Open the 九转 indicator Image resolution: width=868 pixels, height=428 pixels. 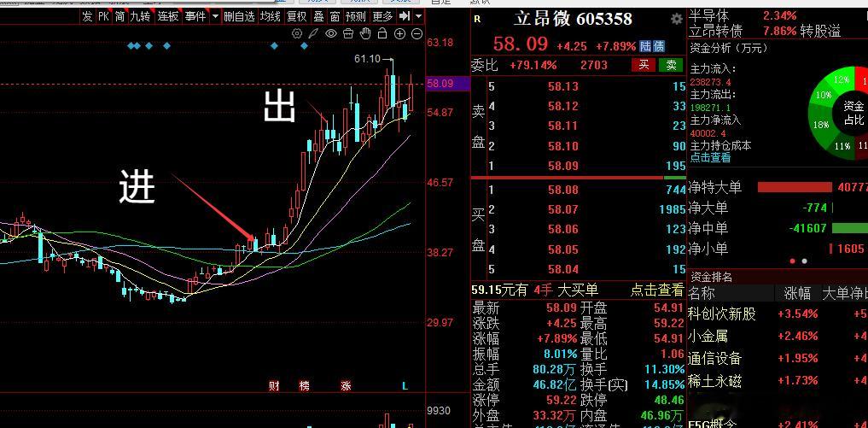(141, 16)
